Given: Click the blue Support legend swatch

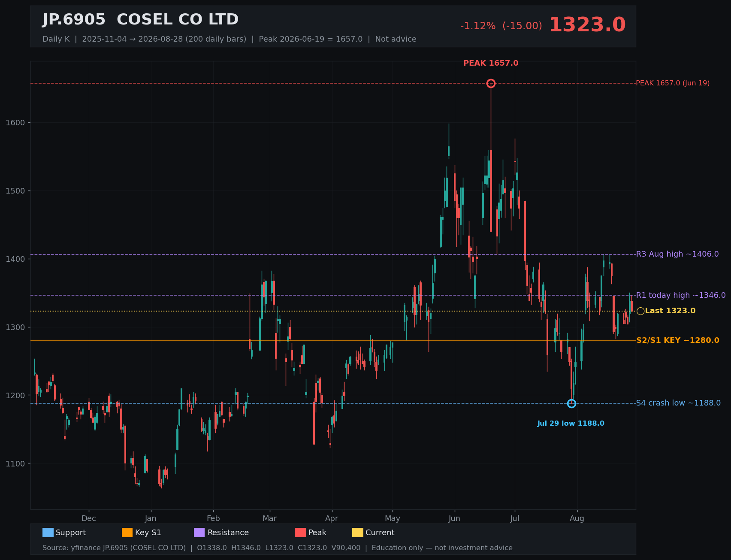Looking at the screenshot, I should [48, 533].
